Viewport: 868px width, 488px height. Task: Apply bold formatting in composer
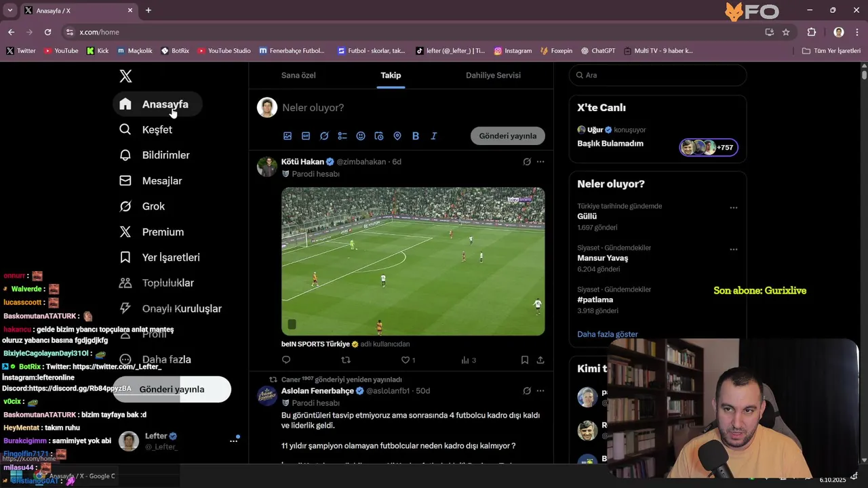pyautogui.click(x=416, y=136)
